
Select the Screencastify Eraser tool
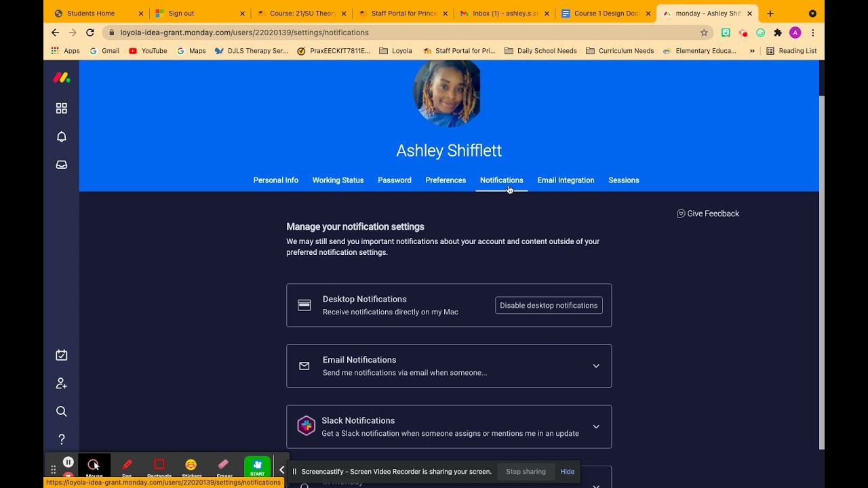224,466
